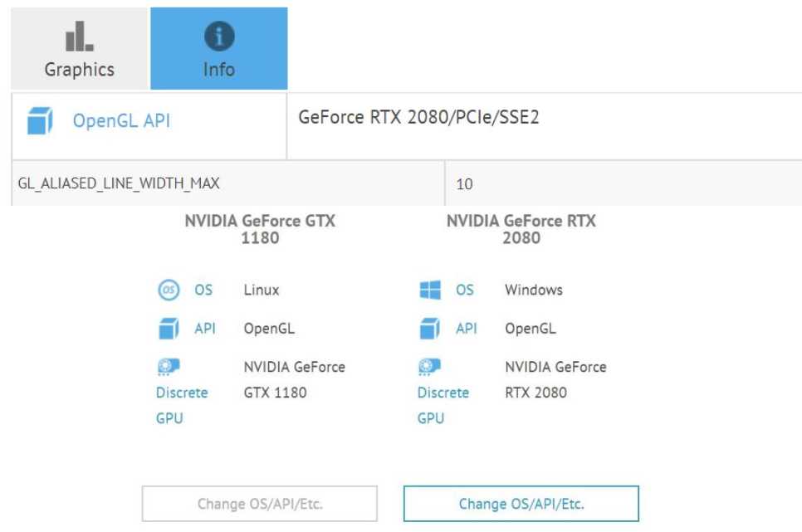Switch to the Info tab
The height and width of the screenshot is (532, 802).
click(x=219, y=49)
